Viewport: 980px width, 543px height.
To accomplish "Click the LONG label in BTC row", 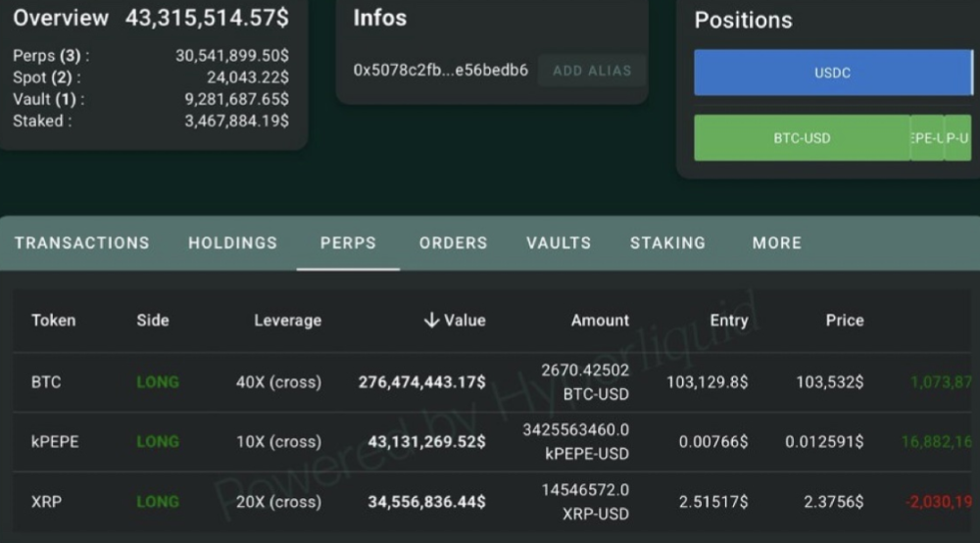I will coord(158,382).
